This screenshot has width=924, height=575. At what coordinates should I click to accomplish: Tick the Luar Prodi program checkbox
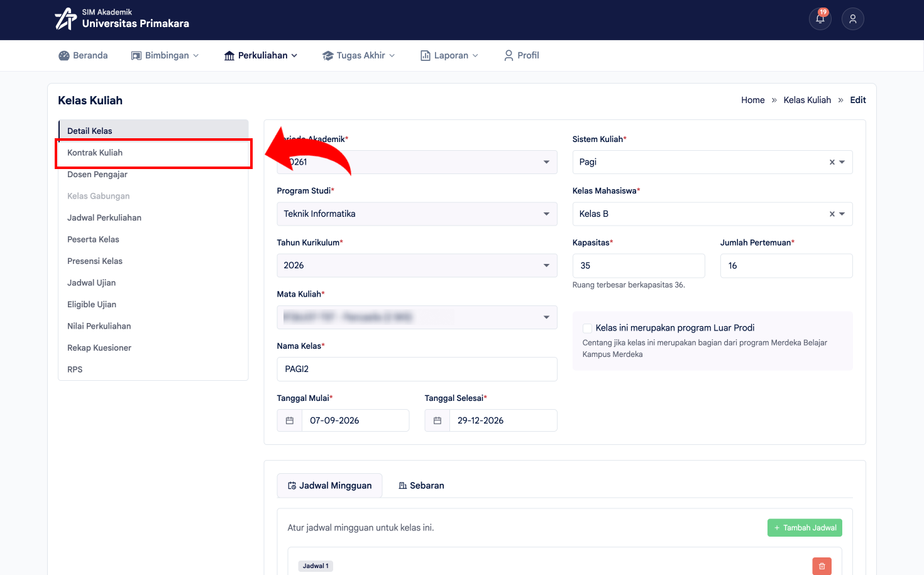[x=587, y=328]
